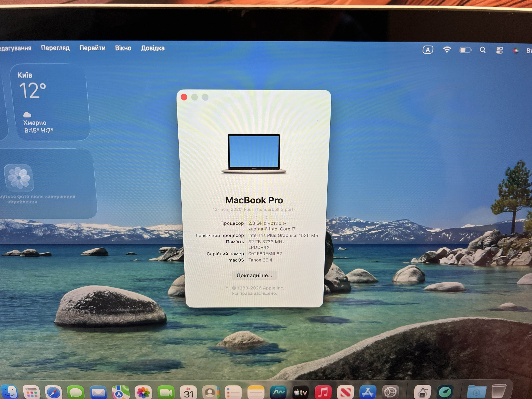Close the About This Mac window
Image resolution: width=532 pixels, height=399 pixels.
[184, 97]
